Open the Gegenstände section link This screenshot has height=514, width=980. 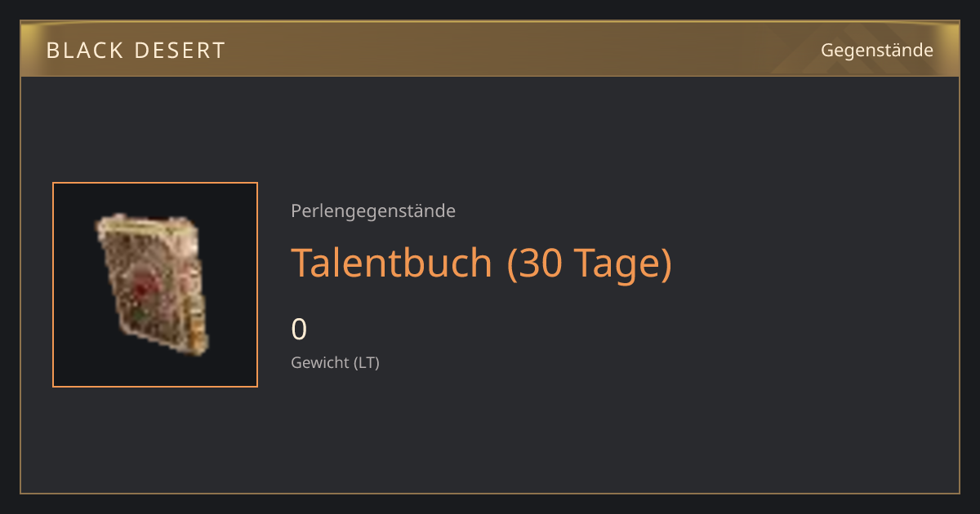(x=877, y=51)
